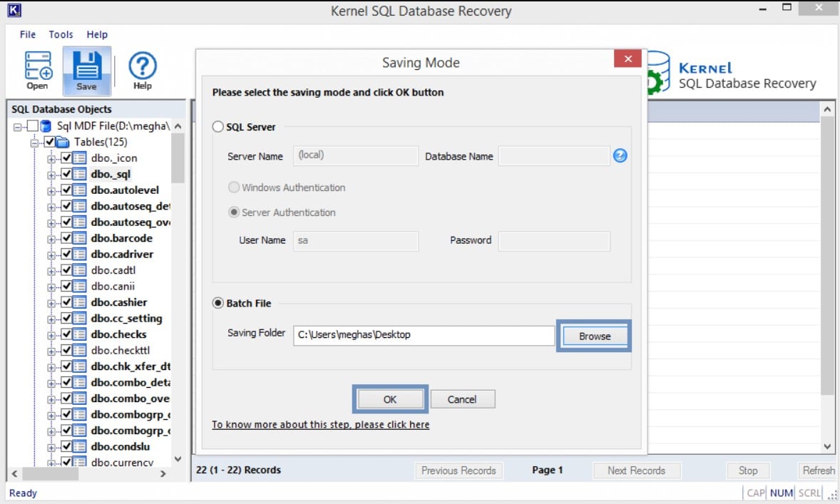This screenshot has height=504, width=840.
Task: Click the table icon of dbo.combo_ove
Action: tap(79, 398)
